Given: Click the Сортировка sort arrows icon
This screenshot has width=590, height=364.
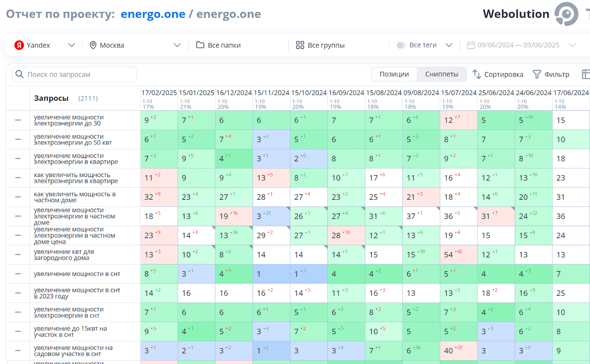Looking at the screenshot, I should pyautogui.click(x=477, y=74).
